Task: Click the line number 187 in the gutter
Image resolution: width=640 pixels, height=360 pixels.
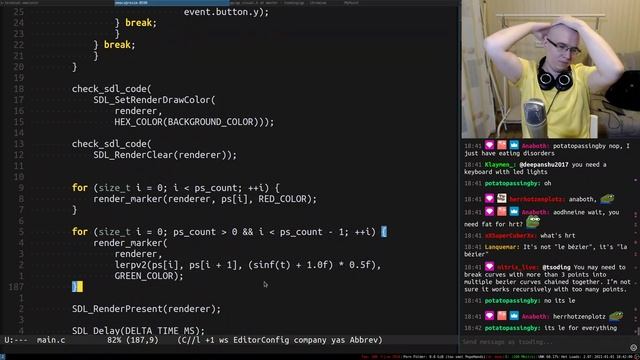Action: (16, 287)
